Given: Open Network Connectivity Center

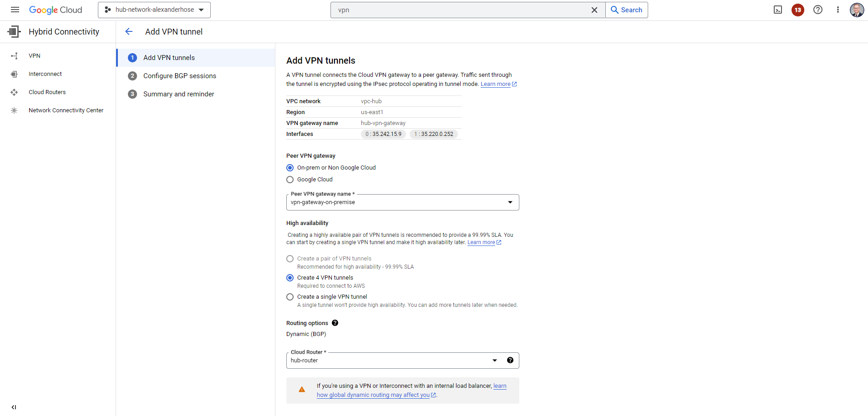Looking at the screenshot, I should [66, 110].
